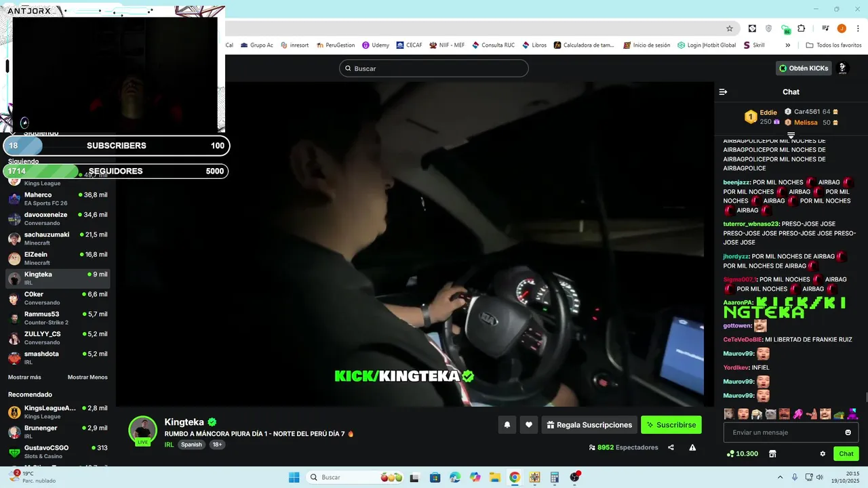Image resolution: width=868 pixels, height=488 pixels.
Task: Open Calculator from taskbar
Action: pyautogui.click(x=555, y=477)
